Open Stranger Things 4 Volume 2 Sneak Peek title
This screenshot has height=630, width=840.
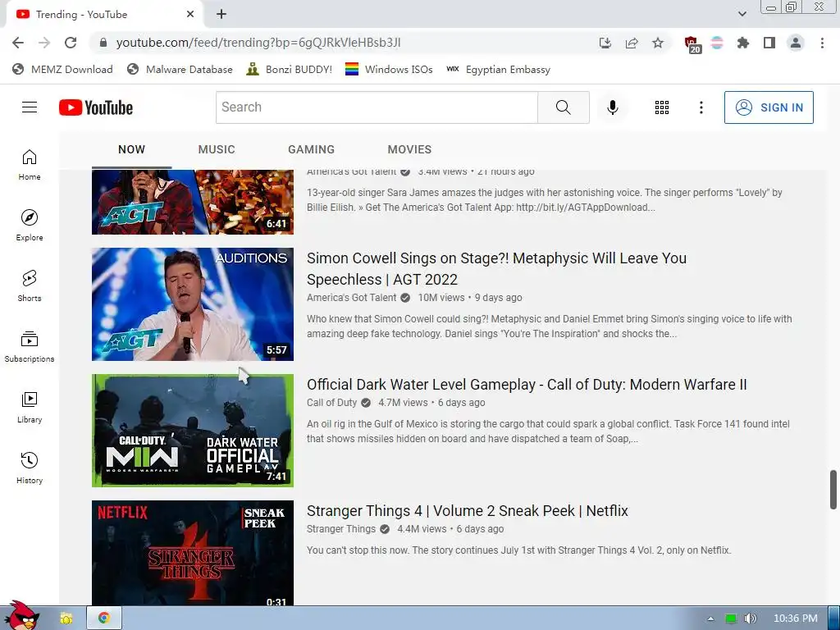467,511
